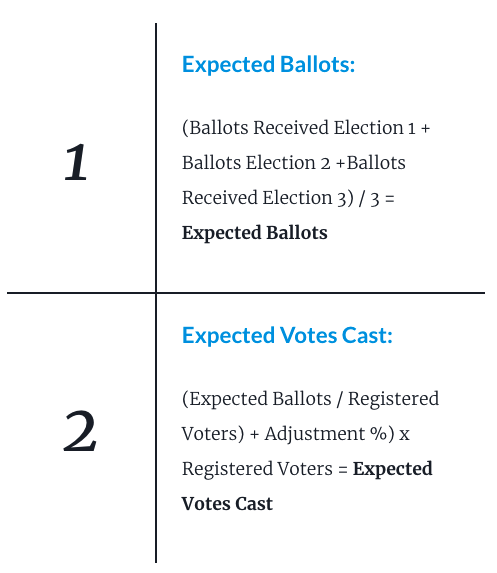Click the word "Adjustment" in the formula
This screenshot has width=497, height=573.
point(315,434)
